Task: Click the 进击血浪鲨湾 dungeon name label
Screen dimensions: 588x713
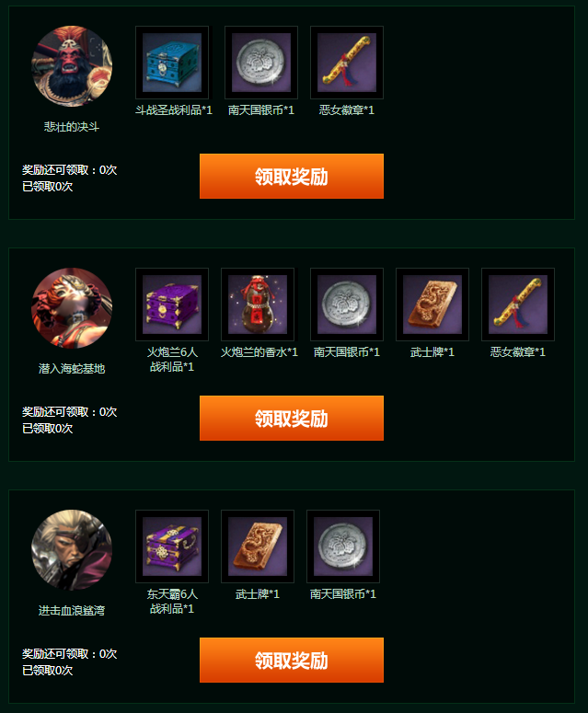Action: [72, 610]
